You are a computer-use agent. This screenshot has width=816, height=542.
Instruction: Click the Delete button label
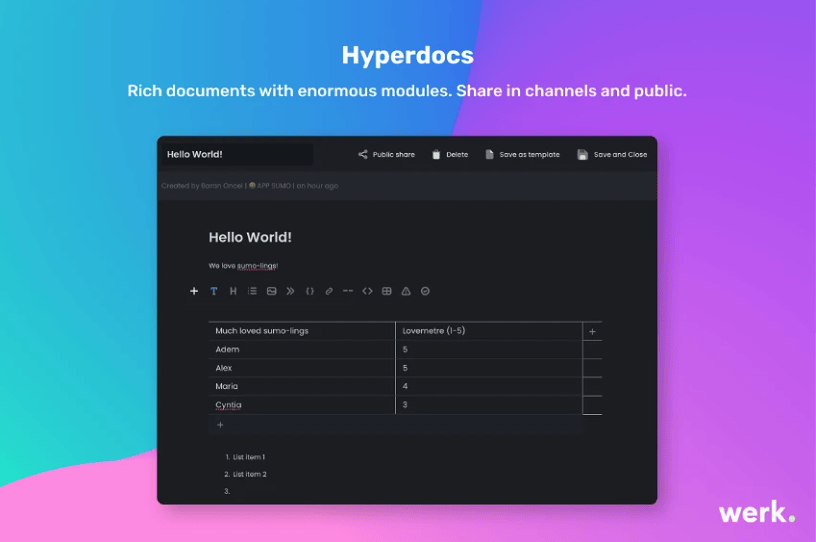(457, 155)
